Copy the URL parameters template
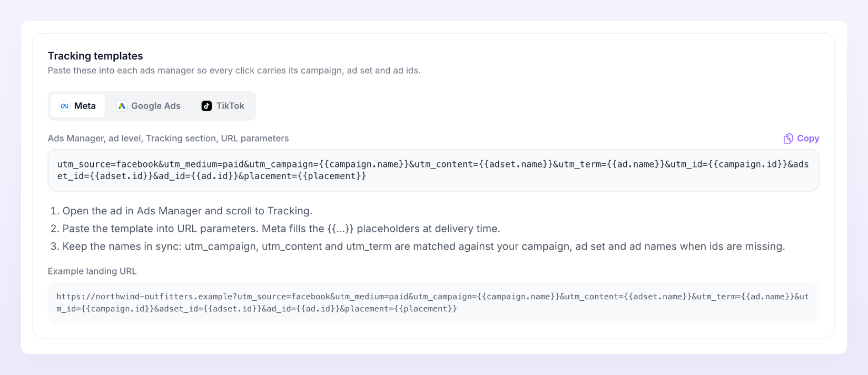This screenshot has height=375, width=868. pos(801,139)
